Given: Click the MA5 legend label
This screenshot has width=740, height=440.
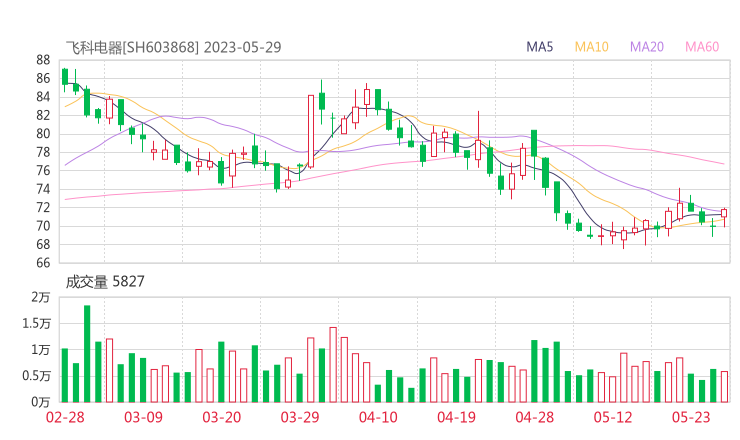Looking at the screenshot, I should [x=539, y=47].
